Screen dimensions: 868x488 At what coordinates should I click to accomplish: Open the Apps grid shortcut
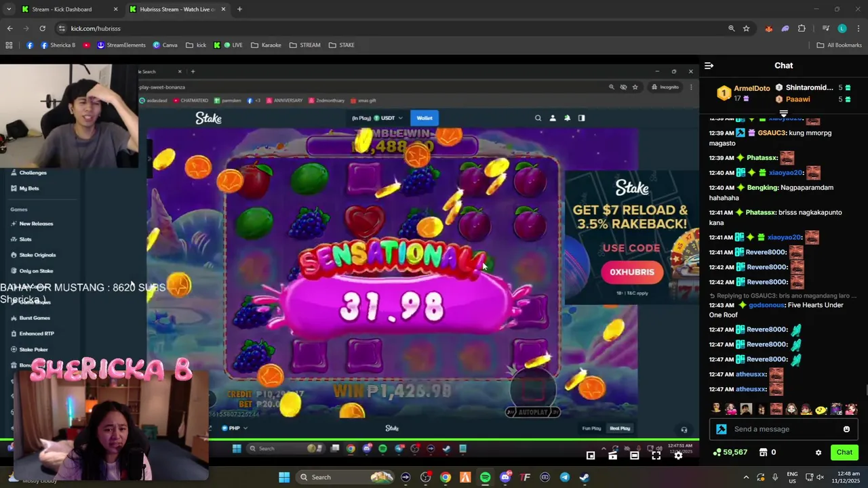[x=9, y=45]
